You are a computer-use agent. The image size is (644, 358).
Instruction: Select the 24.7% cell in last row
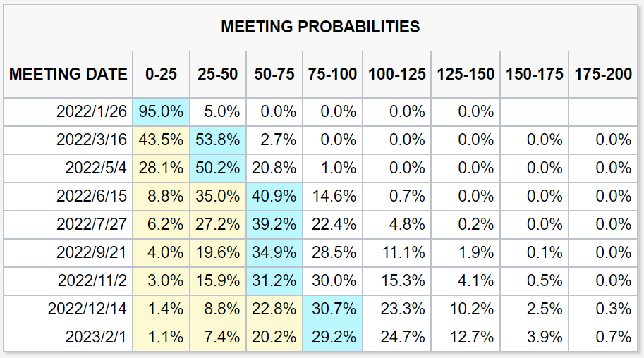coord(396,337)
